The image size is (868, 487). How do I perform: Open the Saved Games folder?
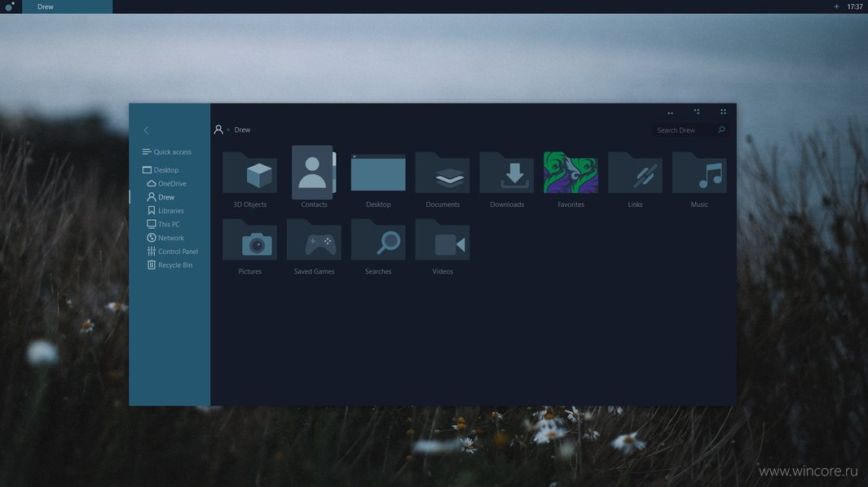point(314,240)
